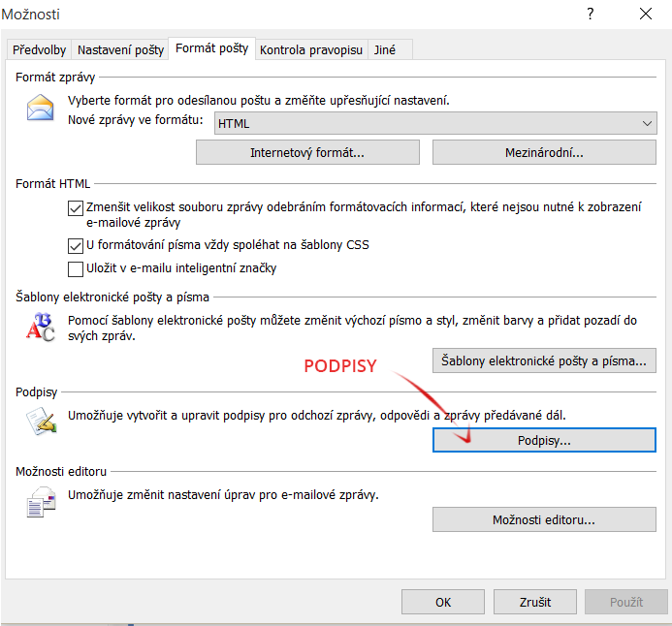Open the Mezinárodní... settings button
Viewport: 672px width, 626px height.
(x=544, y=152)
